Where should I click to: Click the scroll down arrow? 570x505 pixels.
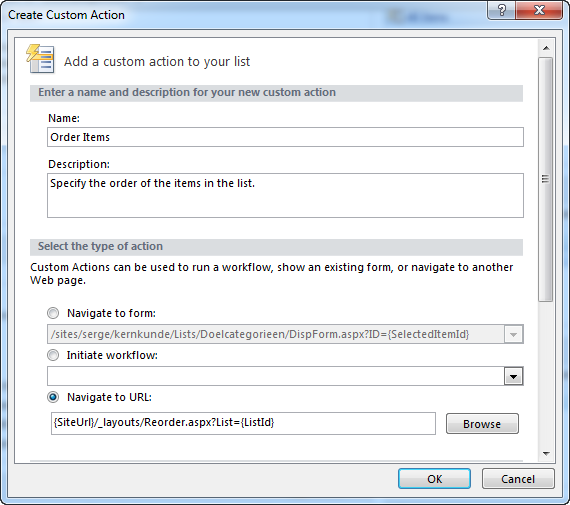pyautogui.click(x=546, y=453)
